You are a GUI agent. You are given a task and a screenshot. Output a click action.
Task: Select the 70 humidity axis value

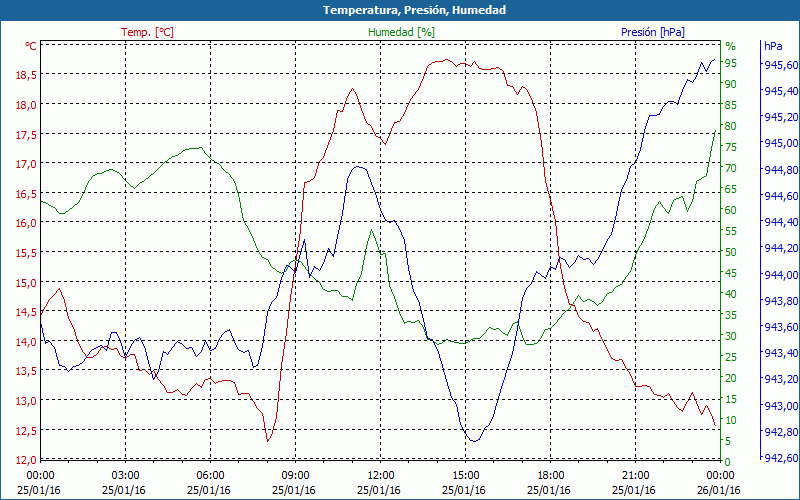tap(731, 168)
